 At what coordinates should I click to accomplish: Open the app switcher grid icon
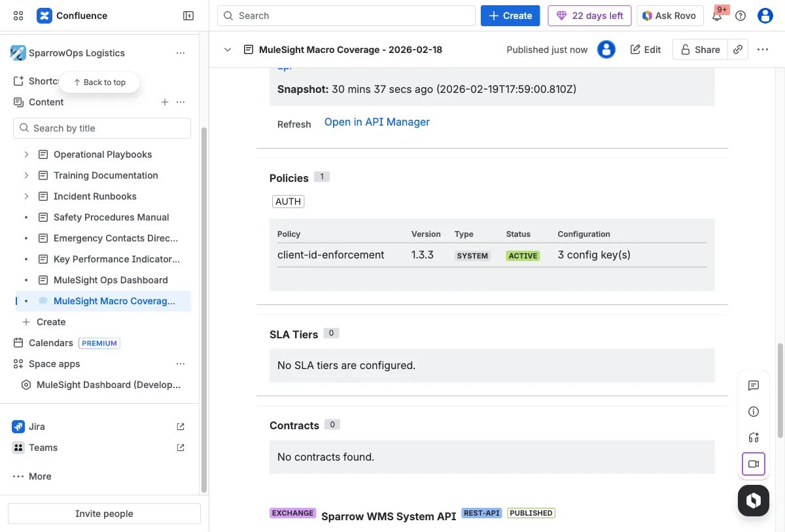pyautogui.click(x=18, y=16)
